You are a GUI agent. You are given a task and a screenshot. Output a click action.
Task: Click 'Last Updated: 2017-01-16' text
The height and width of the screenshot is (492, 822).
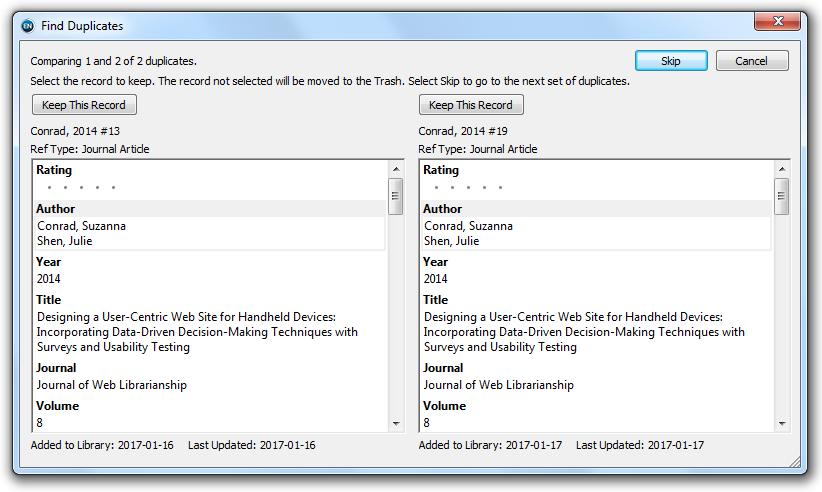point(252,445)
